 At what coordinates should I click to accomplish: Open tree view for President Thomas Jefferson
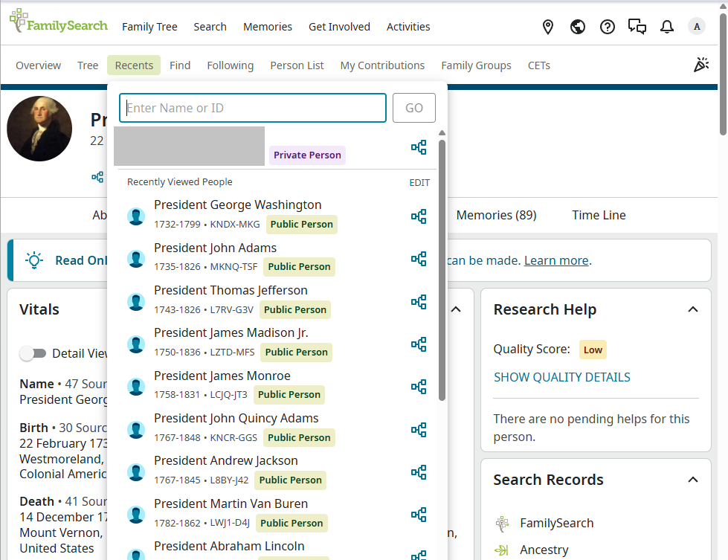(419, 302)
